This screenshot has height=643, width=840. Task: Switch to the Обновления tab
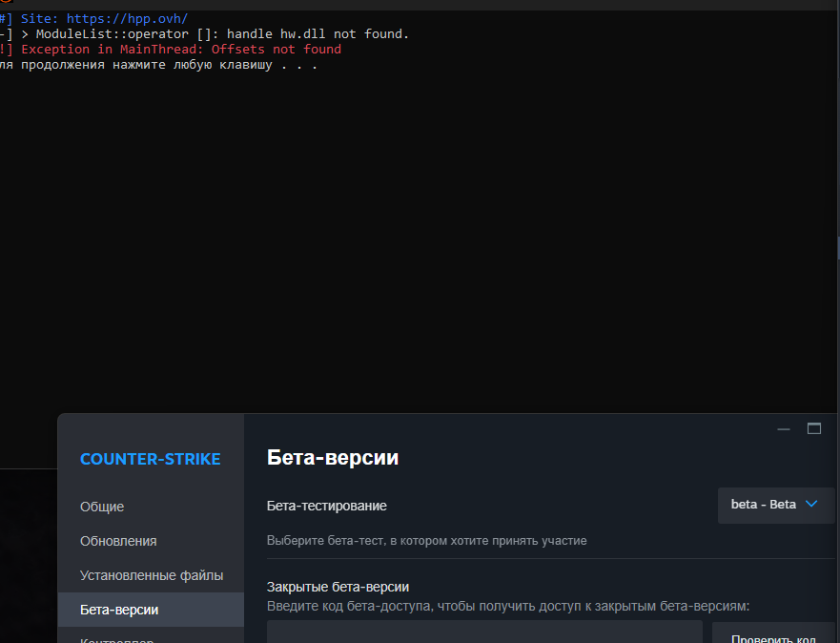point(118,541)
